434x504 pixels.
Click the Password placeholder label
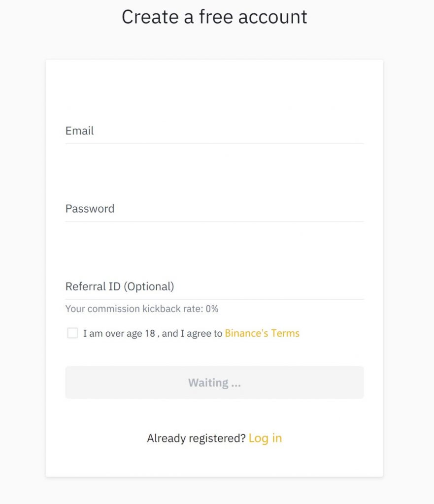tap(90, 209)
